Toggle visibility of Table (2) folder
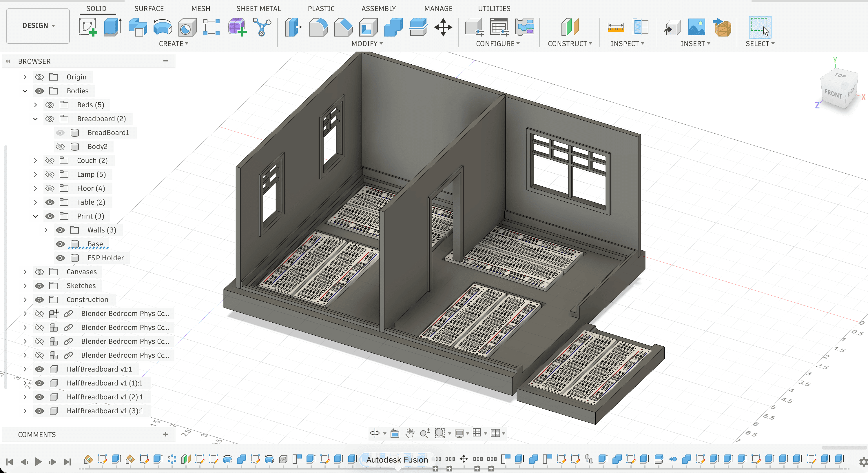The image size is (868, 473). pos(50,202)
